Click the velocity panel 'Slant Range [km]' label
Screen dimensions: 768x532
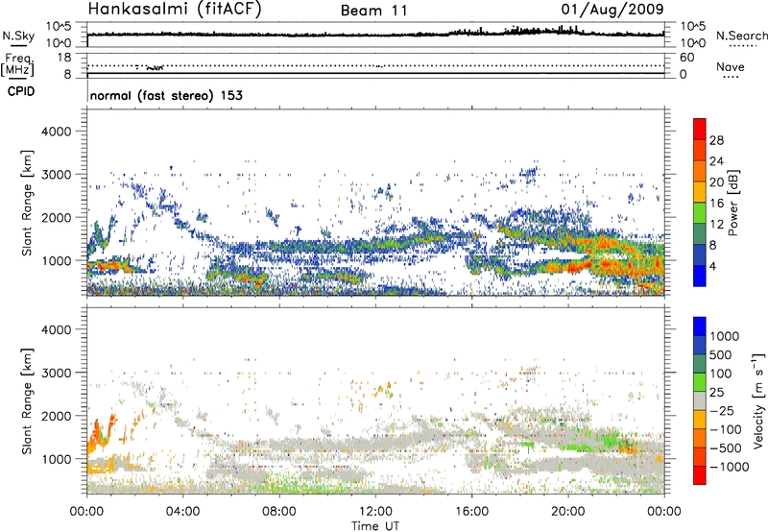[27, 401]
